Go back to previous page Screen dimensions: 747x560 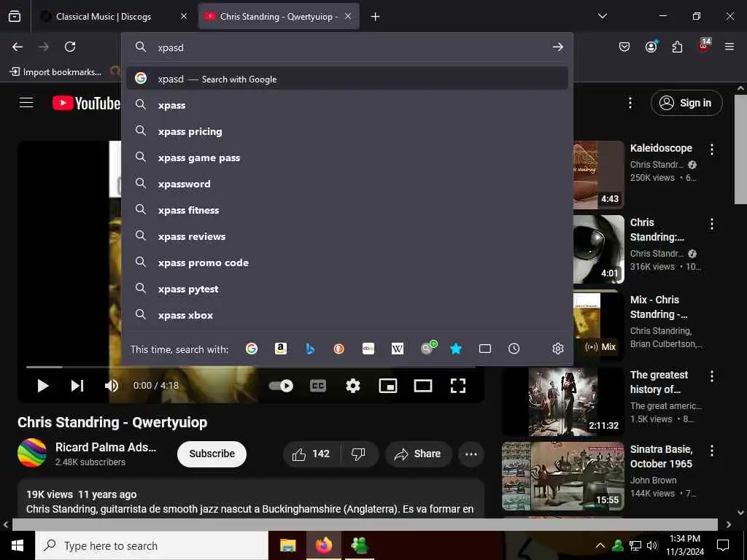click(18, 47)
